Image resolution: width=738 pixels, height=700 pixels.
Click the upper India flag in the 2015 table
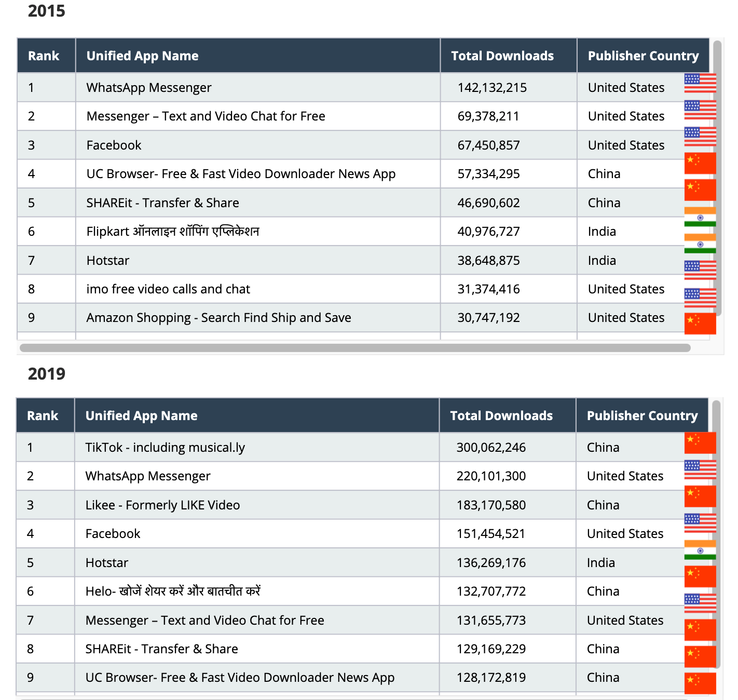click(700, 217)
